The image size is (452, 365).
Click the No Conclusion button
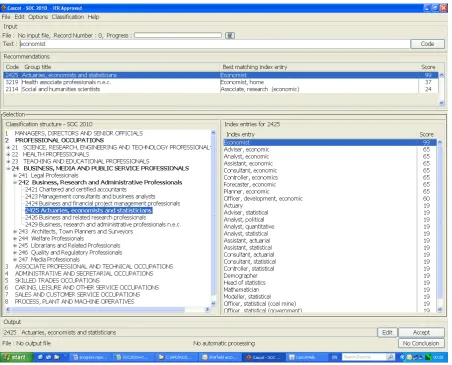click(x=421, y=343)
